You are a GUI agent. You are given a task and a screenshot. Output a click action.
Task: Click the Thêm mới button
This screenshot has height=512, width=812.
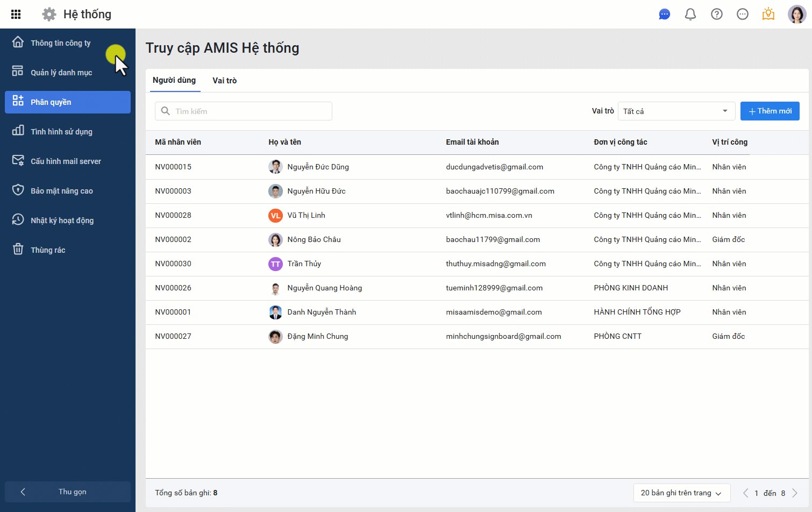pos(770,111)
